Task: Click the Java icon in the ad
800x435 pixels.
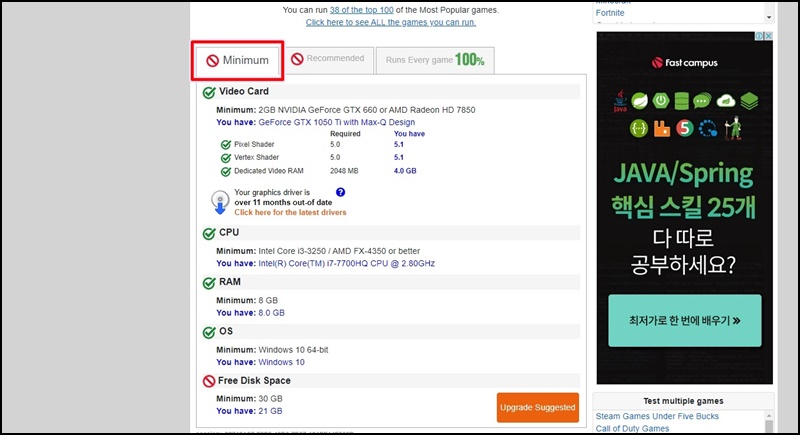Action: pyautogui.click(x=620, y=101)
